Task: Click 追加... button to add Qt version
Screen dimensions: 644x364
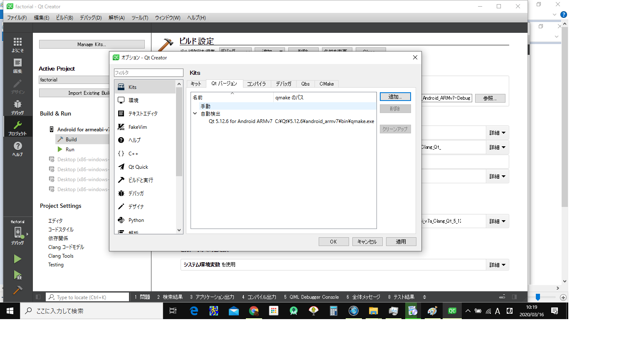Action: tap(395, 96)
